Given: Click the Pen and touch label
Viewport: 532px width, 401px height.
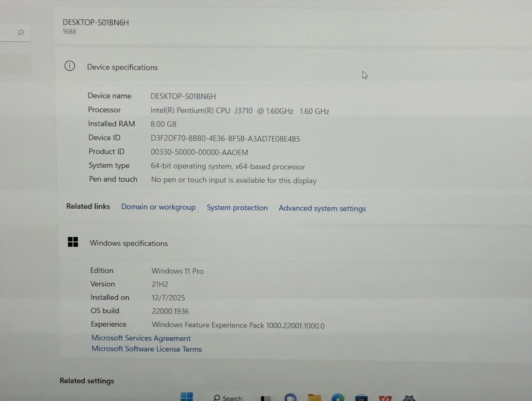Looking at the screenshot, I should (113, 179).
